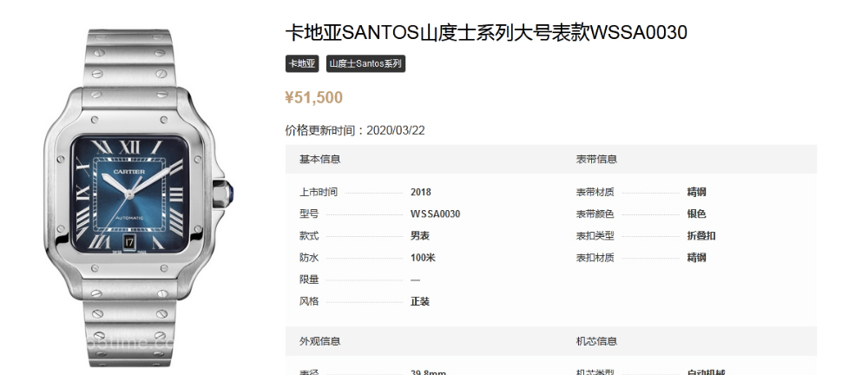Click the 防水 label
868x375 pixels.
click(x=309, y=258)
